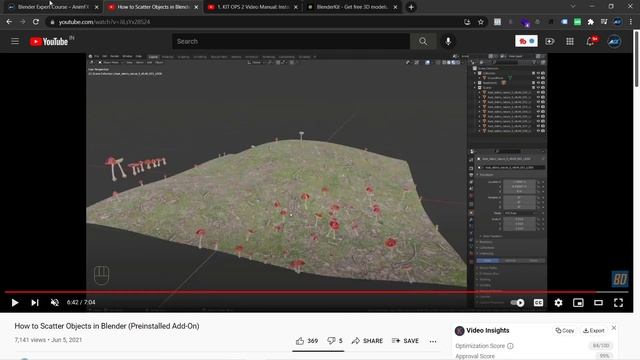Open the Chrome profile avatar
Screen dimensions: 640x360
(x=618, y=22)
